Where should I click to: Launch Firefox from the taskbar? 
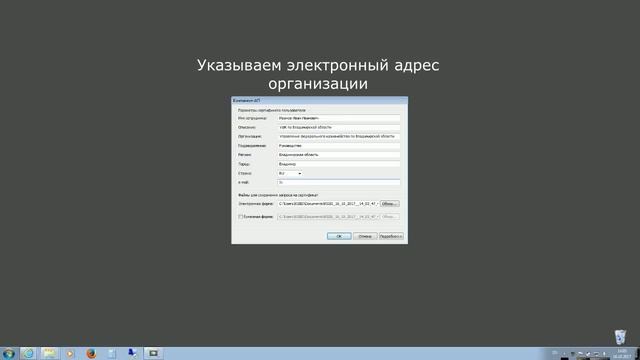[x=91, y=353]
